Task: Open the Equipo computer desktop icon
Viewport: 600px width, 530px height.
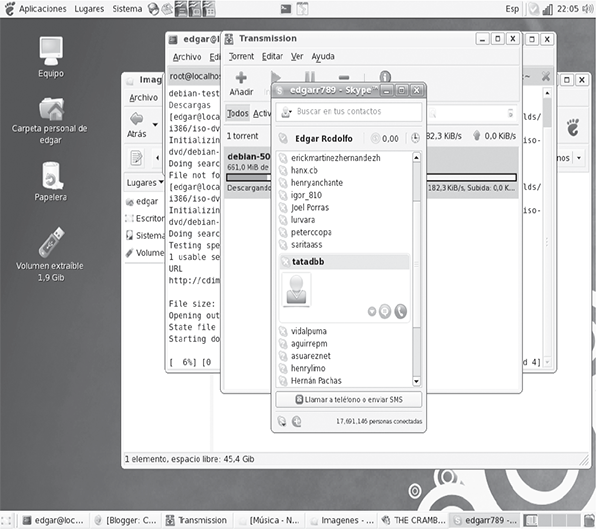Action: pyautogui.click(x=52, y=50)
